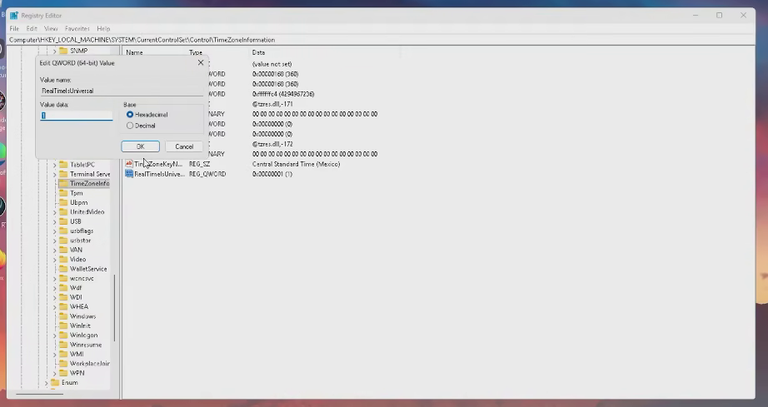Expand the USB tree node
This screenshot has width=768, height=407.
(x=55, y=221)
